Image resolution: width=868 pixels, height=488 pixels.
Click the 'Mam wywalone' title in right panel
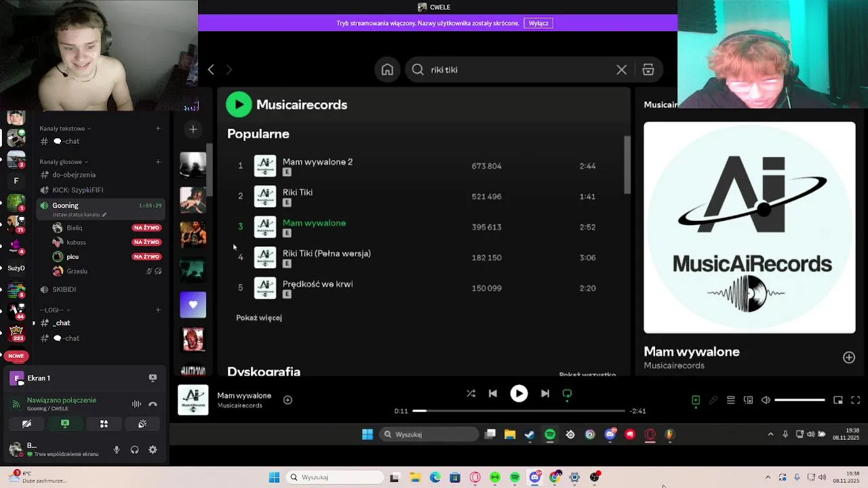coord(691,352)
